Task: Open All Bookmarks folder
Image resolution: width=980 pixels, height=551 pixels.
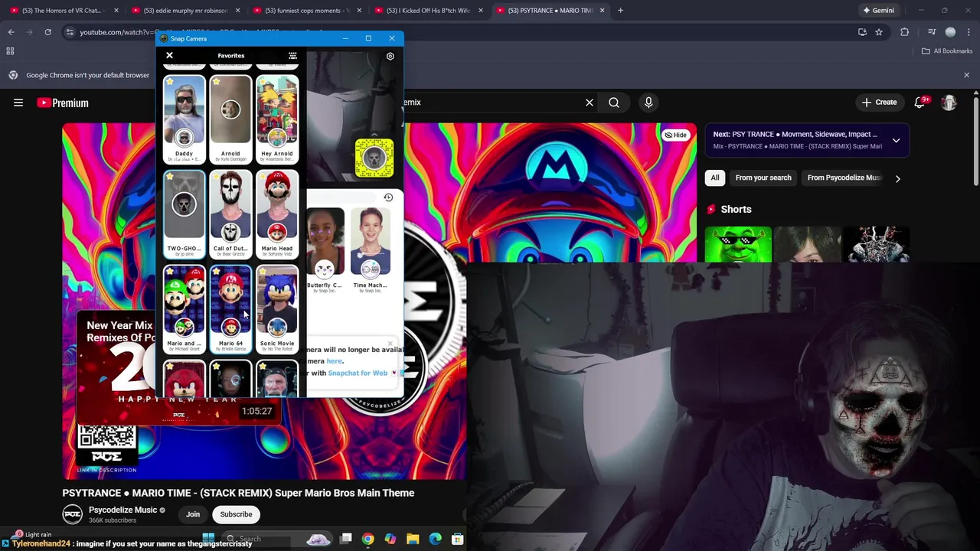Action: [947, 51]
